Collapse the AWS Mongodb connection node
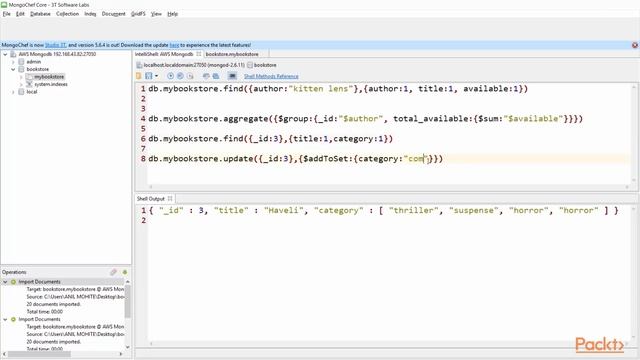Viewport: 640px width, 360px height. (5, 54)
